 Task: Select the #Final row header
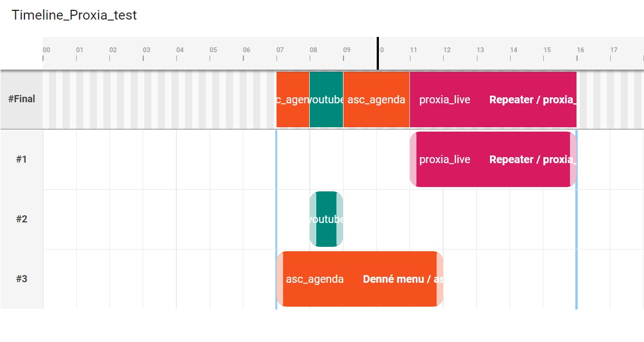(21, 99)
